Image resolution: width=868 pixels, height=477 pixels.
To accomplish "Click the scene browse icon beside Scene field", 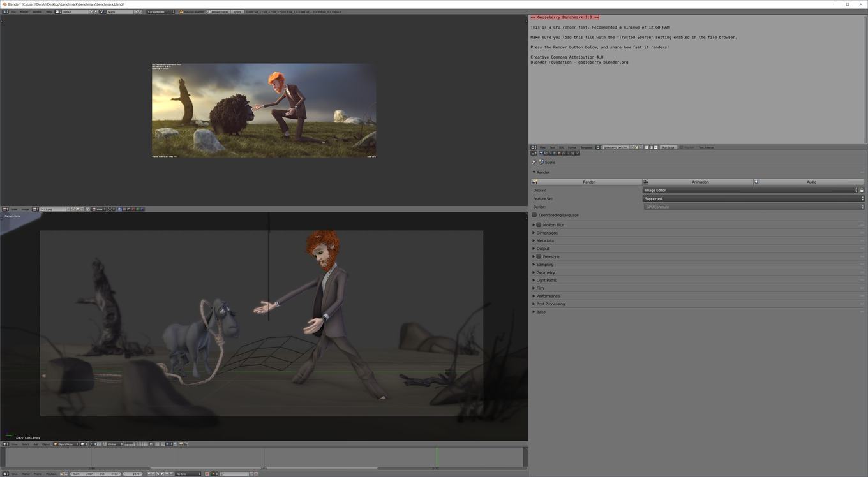I will 102,11.
